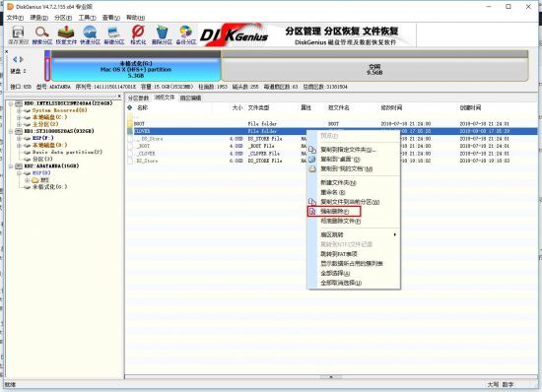Expand 主分区(2) tree node

coord(19,124)
